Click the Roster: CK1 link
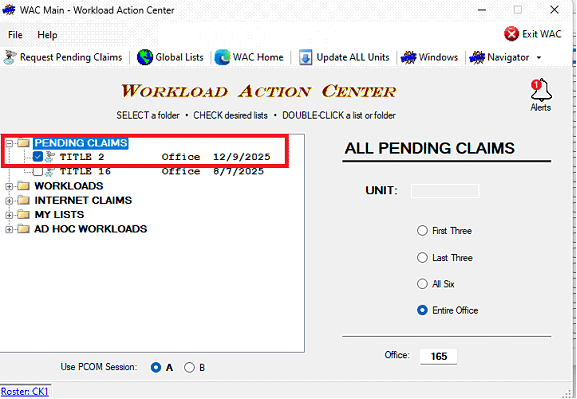 (25, 391)
